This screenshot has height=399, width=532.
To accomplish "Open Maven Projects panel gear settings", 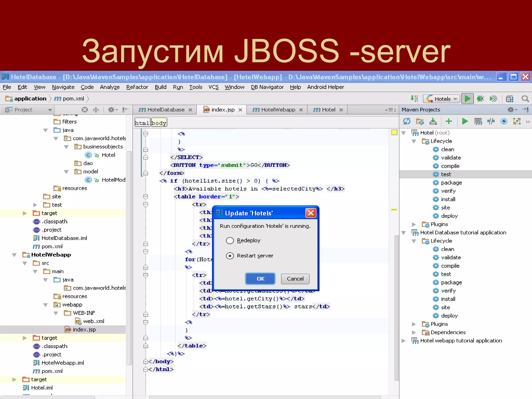I will point(512,110).
